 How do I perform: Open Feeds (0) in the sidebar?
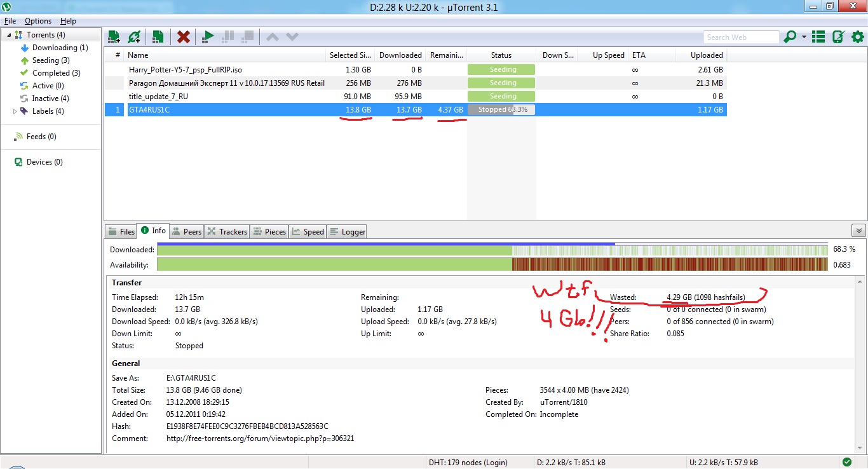[41, 137]
